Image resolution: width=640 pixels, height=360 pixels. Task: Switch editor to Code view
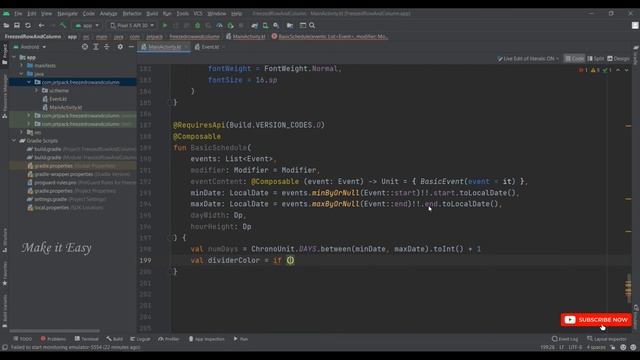tap(574, 59)
